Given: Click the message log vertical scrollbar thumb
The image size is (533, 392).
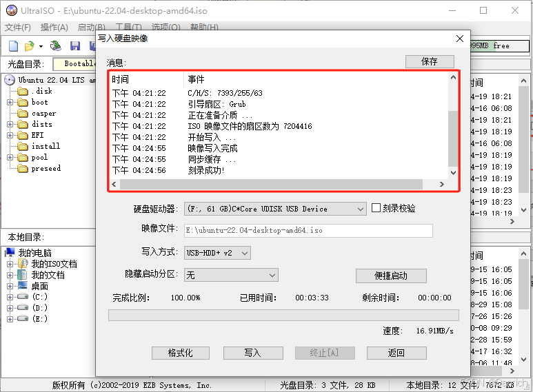Looking at the screenshot, I should (x=453, y=138).
